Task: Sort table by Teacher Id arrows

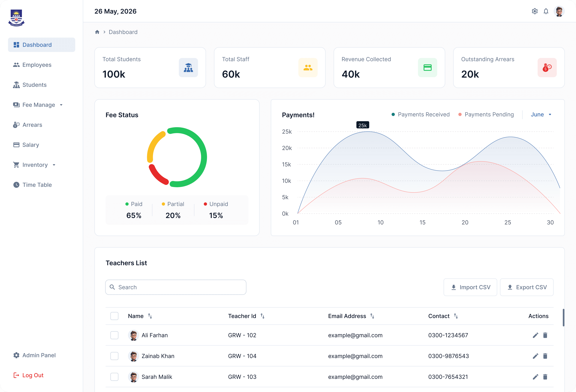Action: pos(262,316)
